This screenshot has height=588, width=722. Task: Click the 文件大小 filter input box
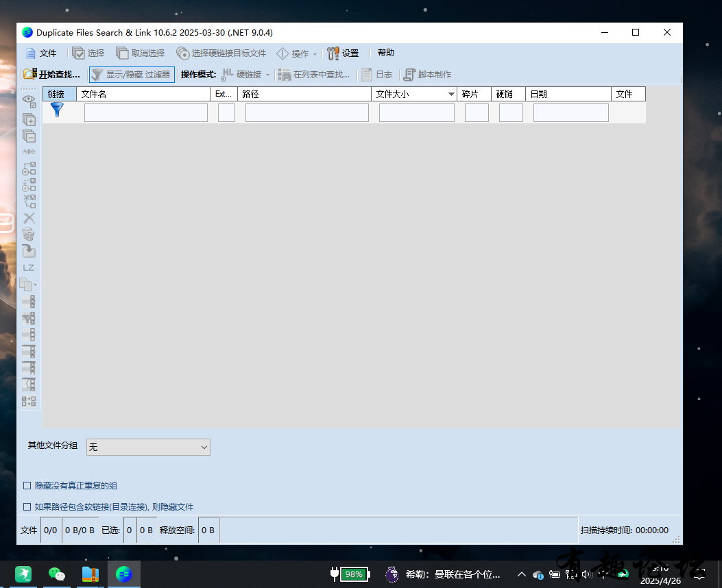[x=417, y=112]
